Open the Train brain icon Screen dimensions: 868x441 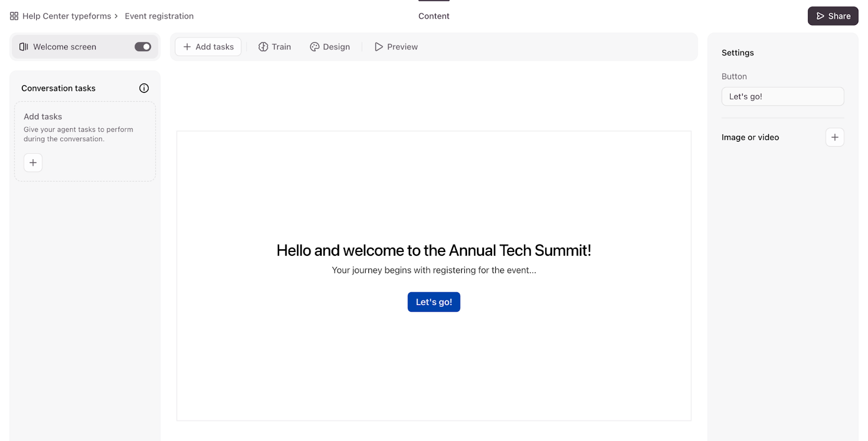(x=263, y=47)
